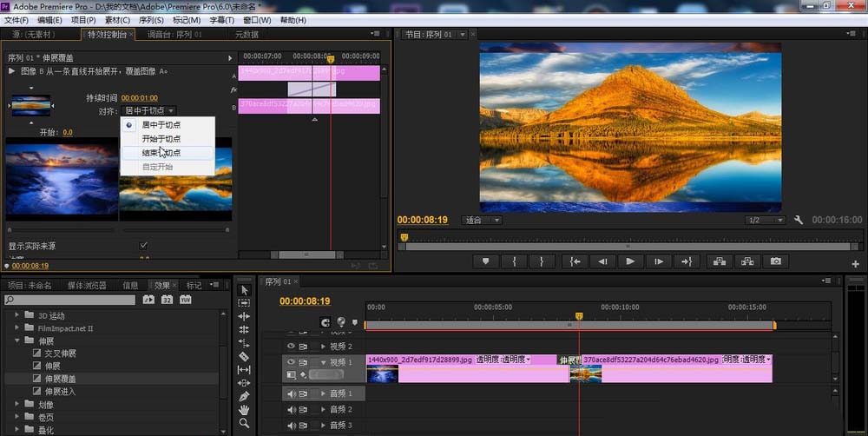
Task: Select the Ripple Edit tool
Action: 244,316
